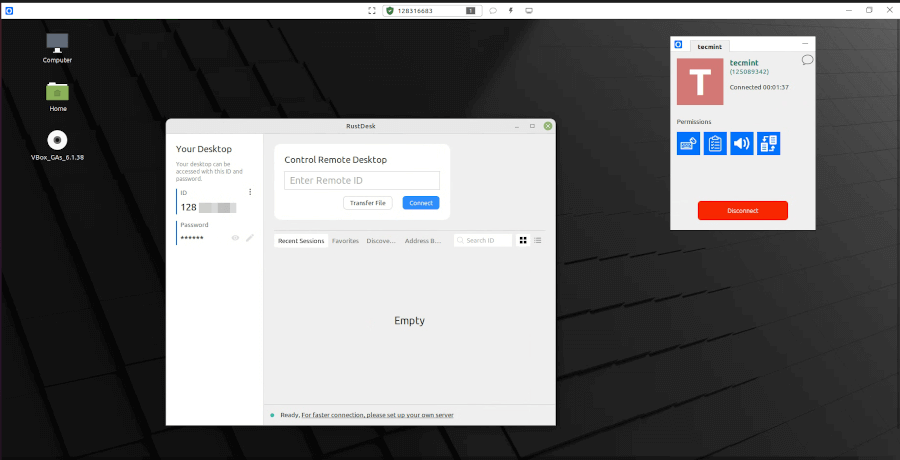
Task: Switch to the Recent Sessions tab
Action: [301, 241]
